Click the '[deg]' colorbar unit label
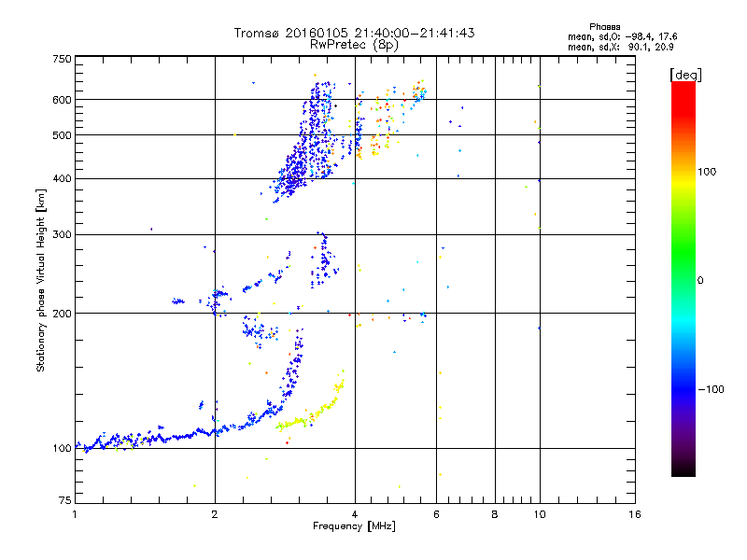The image size is (747, 560). [685, 75]
